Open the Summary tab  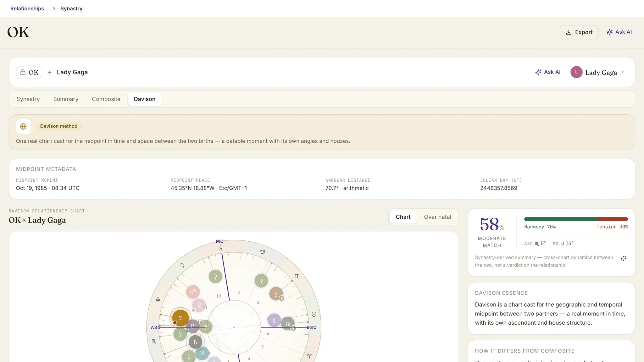pyautogui.click(x=66, y=99)
